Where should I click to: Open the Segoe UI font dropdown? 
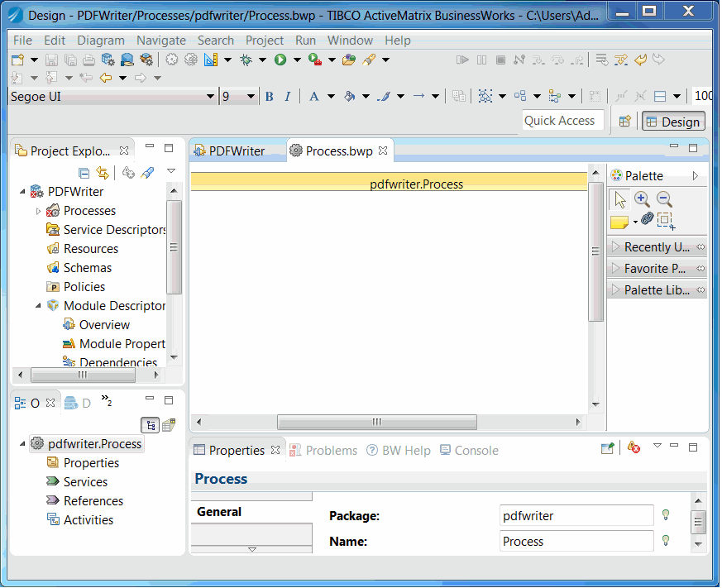point(210,97)
